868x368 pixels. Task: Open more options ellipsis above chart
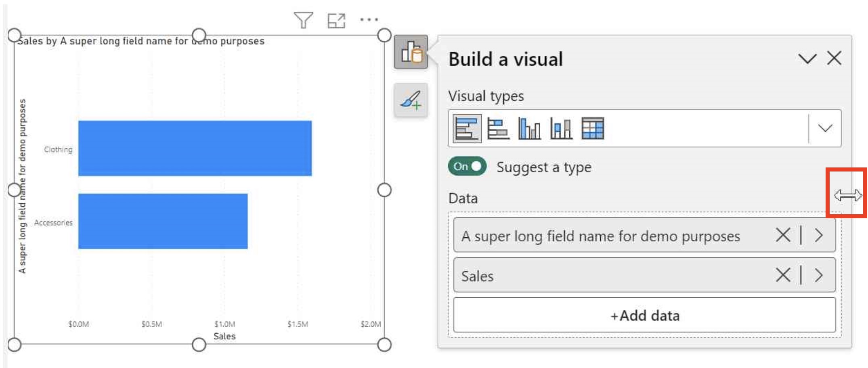(x=369, y=19)
